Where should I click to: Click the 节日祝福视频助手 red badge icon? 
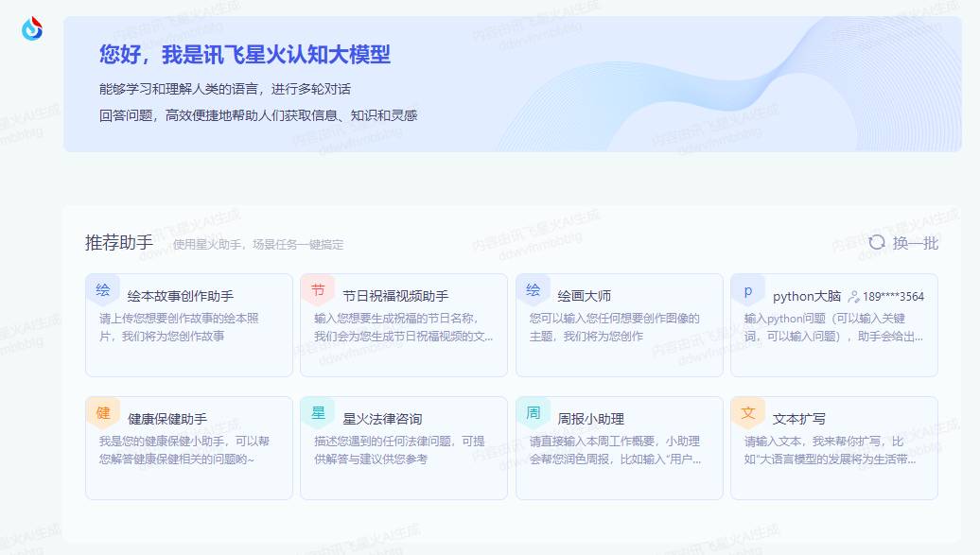[317, 290]
